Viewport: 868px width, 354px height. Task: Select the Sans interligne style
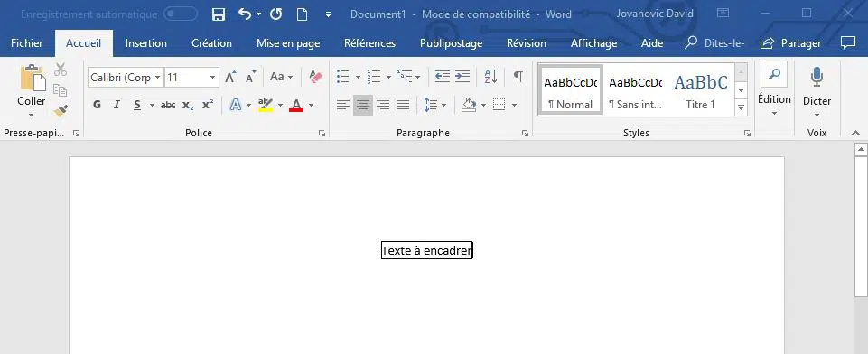tap(636, 89)
